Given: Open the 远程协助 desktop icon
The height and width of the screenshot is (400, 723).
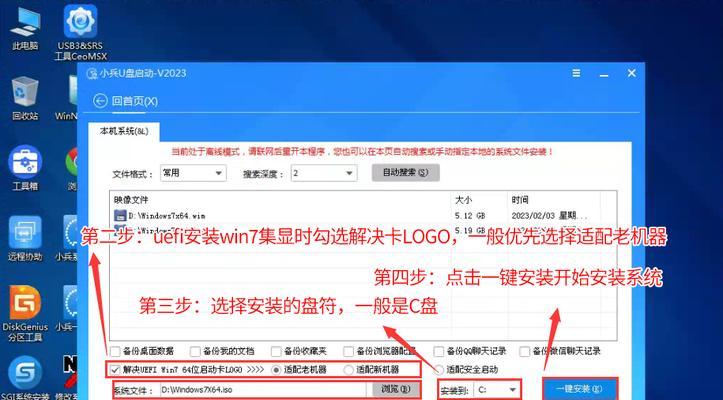Looking at the screenshot, I should (x=25, y=238).
